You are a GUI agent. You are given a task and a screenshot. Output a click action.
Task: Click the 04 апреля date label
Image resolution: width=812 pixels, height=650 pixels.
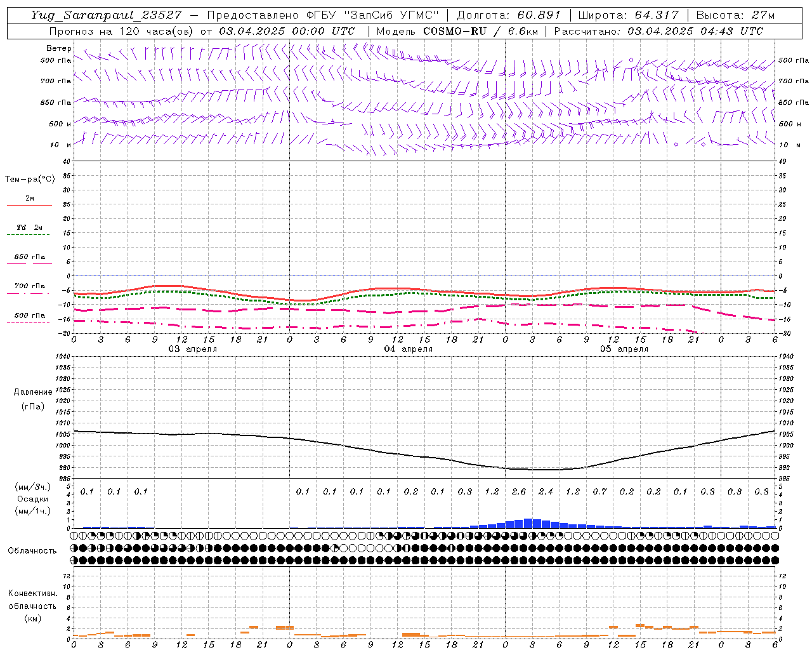409,349
